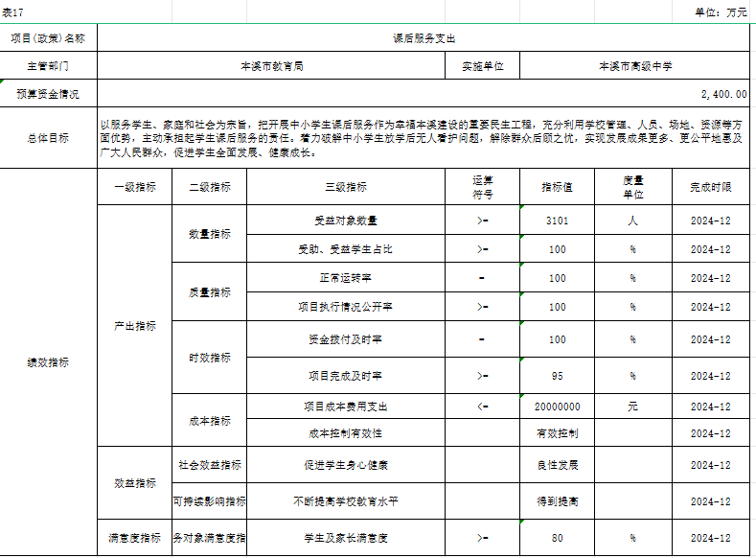Select the 有效控制 value cell
Viewport: 756px width, 558px height.
tap(558, 433)
